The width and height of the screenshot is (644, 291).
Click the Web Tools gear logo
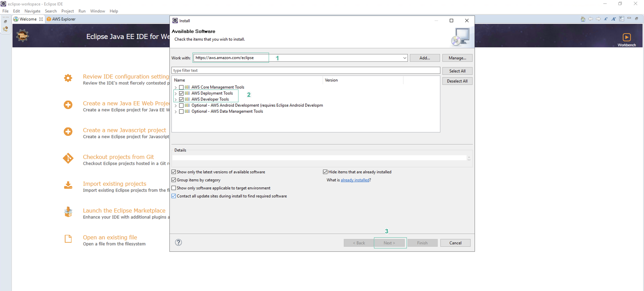22,36
